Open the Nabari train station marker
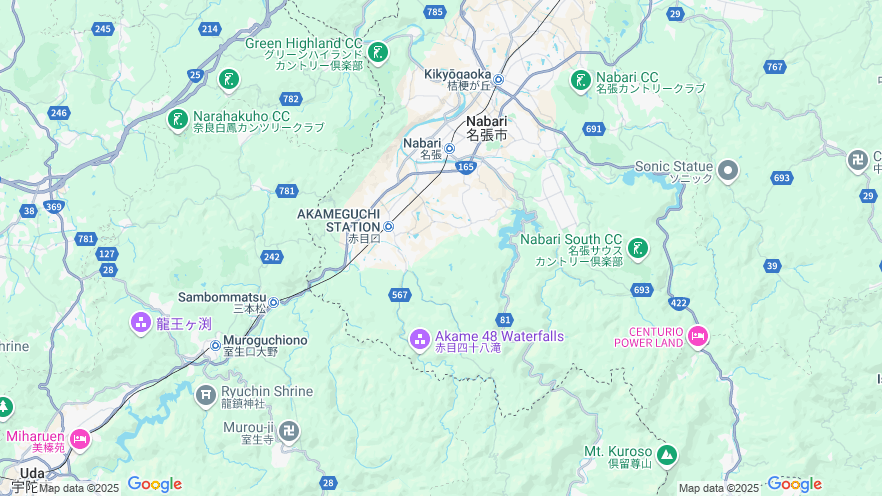Screen dimensions: 882x496 click(x=449, y=148)
